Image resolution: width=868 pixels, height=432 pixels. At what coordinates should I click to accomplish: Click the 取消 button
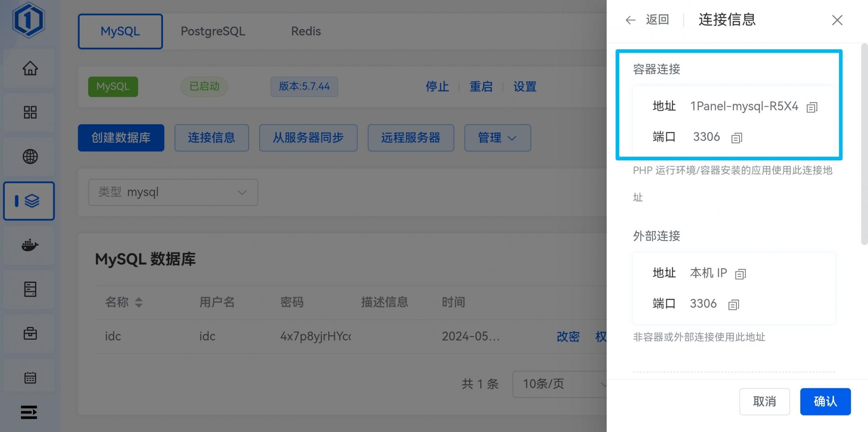[x=764, y=402]
